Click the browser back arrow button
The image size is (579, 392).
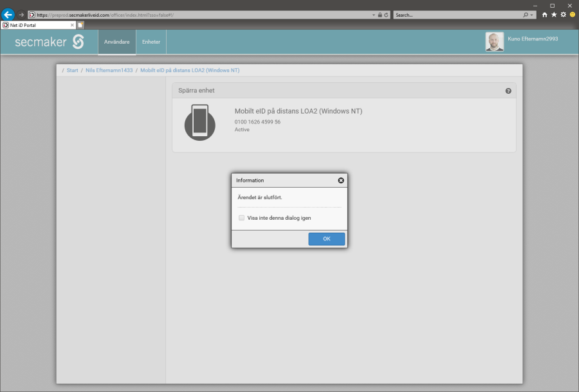tap(8, 14)
